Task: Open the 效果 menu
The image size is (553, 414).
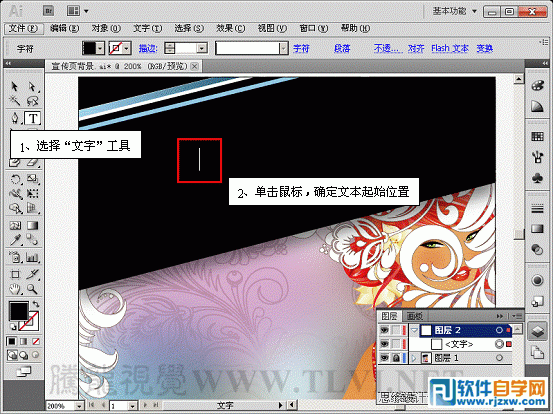Action: tap(231, 28)
